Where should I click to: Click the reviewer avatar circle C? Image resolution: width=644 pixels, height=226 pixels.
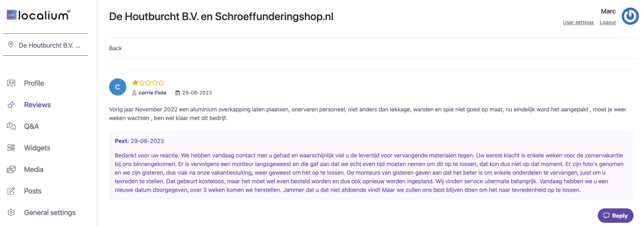tap(118, 87)
